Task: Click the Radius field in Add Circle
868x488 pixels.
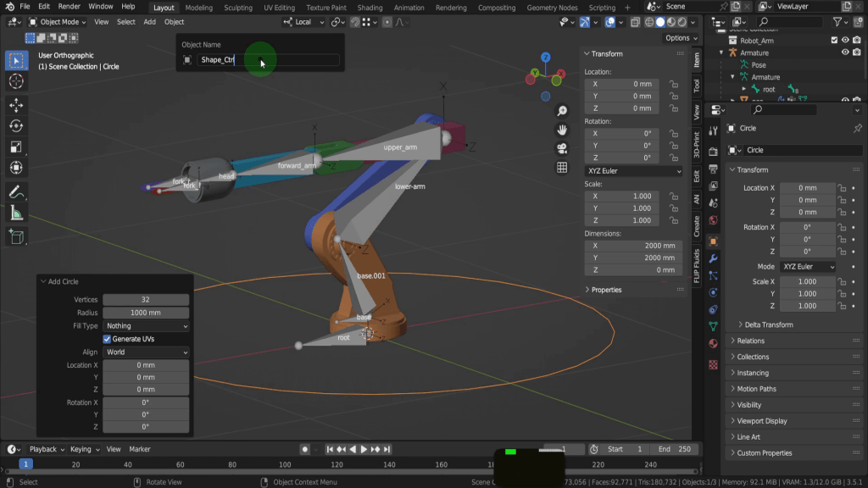Action: [x=146, y=313]
